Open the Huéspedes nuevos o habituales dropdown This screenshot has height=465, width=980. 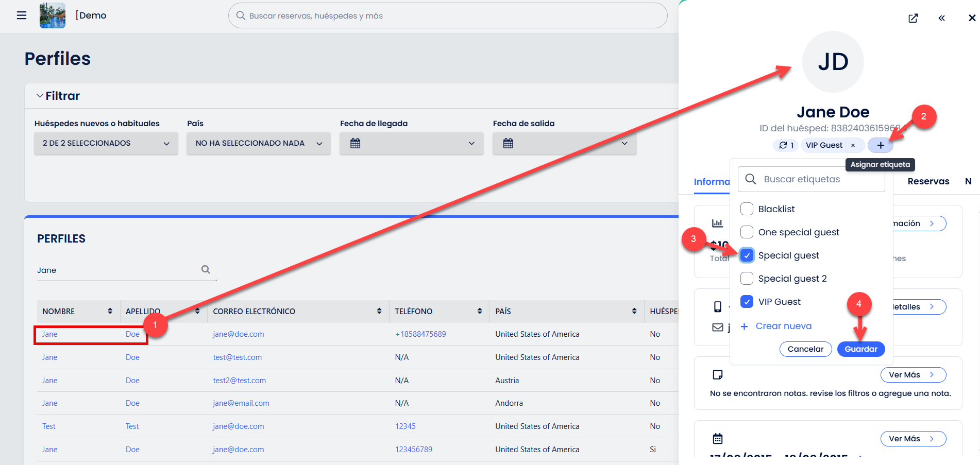[x=106, y=143]
